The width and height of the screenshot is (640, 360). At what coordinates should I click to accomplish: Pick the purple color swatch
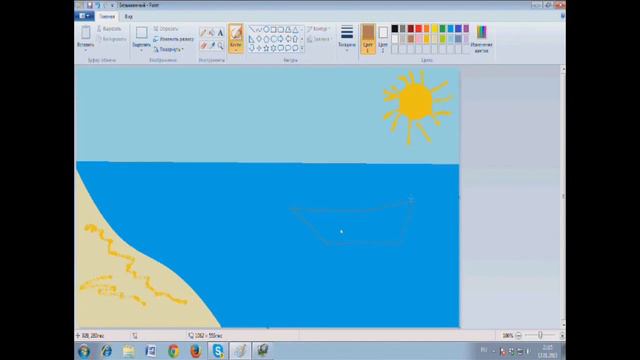[466, 29]
